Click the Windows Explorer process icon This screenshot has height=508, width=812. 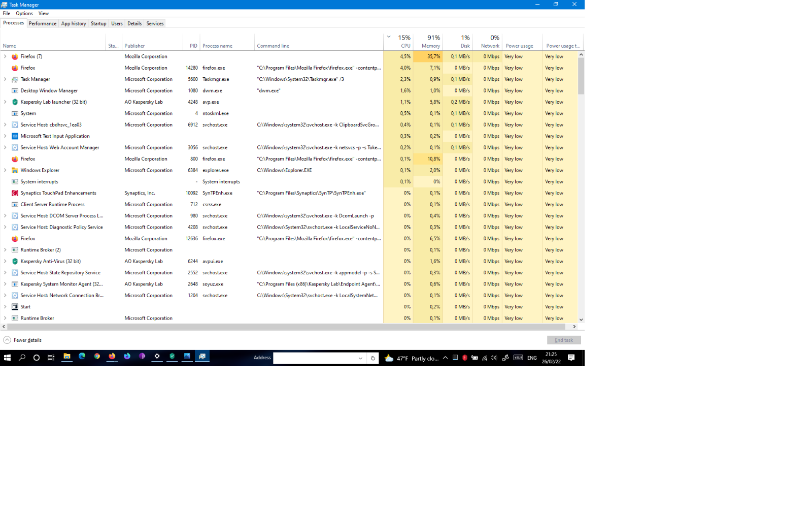(x=15, y=170)
